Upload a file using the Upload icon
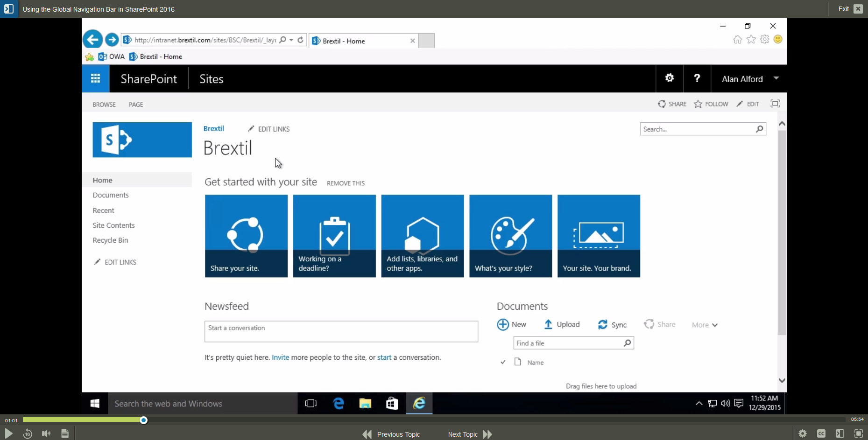 click(x=548, y=324)
